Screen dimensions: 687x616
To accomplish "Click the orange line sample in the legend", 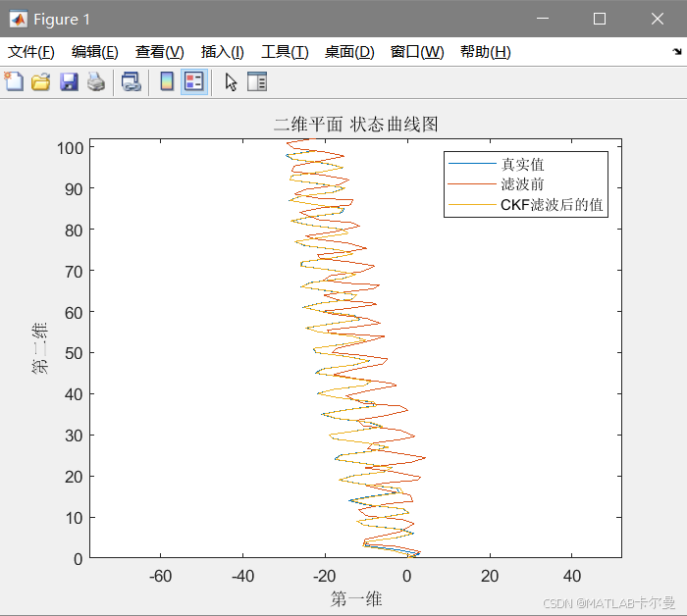I will coord(472,183).
